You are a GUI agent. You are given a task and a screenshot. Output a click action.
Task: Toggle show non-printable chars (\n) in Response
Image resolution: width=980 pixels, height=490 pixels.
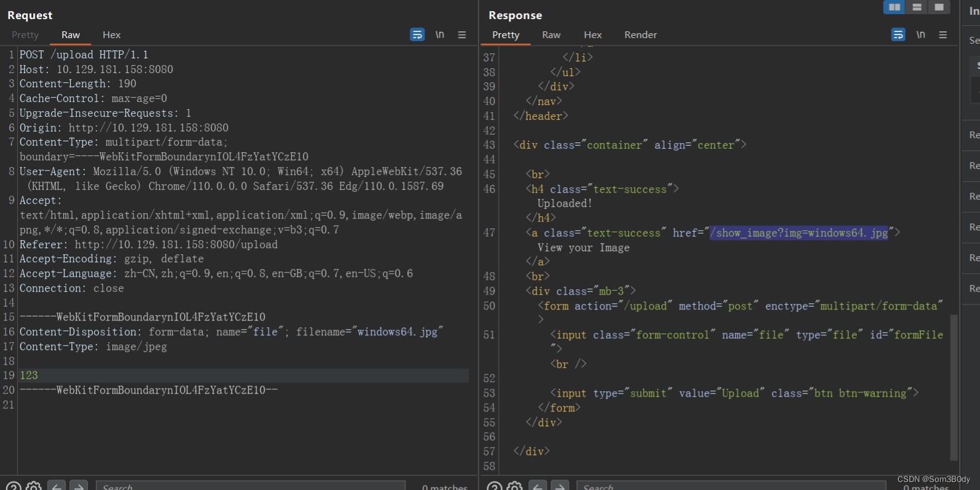pyautogui.click(x=920, y=35)
